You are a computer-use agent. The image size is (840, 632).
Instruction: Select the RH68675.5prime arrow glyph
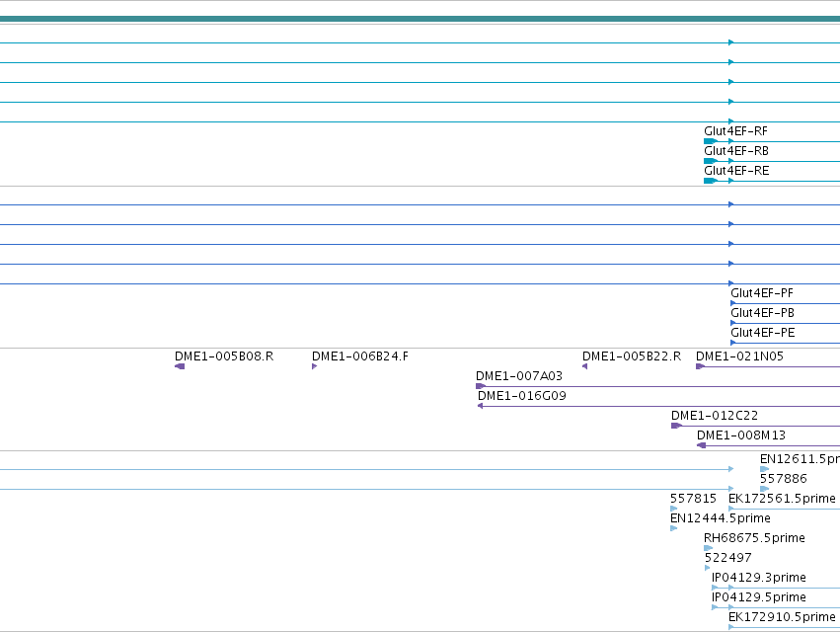708,548
